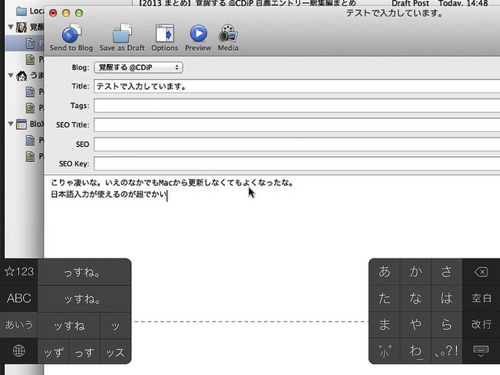The image size is (500, 375).
Task: Collapse the Blo blog tree in sidebar
Action: 11,124
